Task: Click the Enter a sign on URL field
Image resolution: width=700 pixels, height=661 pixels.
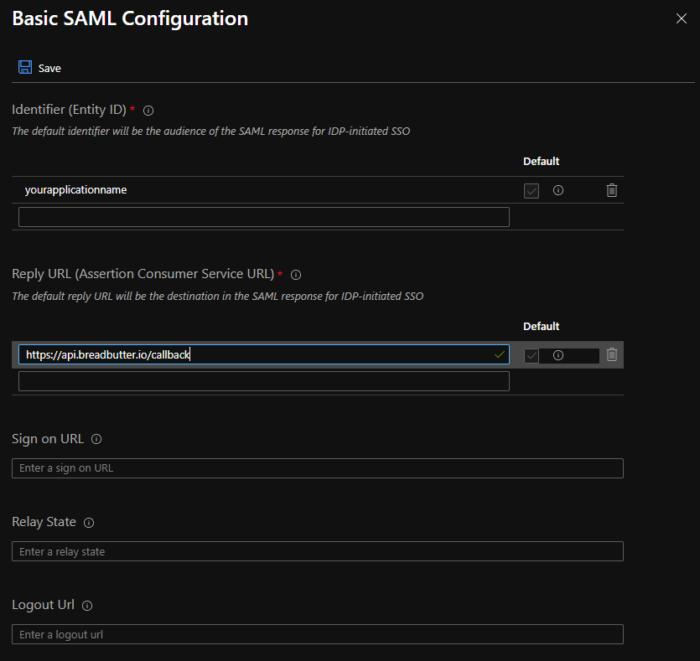Action: [x=317, y=468]
